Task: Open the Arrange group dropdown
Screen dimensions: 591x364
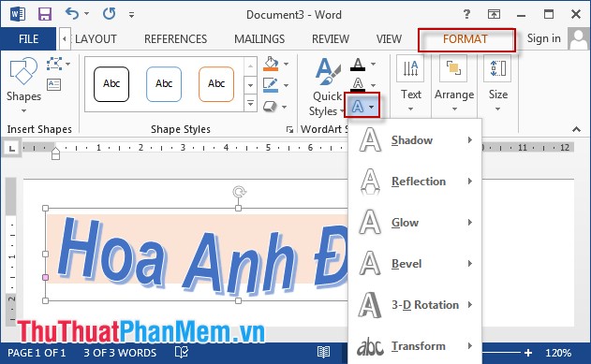Action: (x=454, y=85)
